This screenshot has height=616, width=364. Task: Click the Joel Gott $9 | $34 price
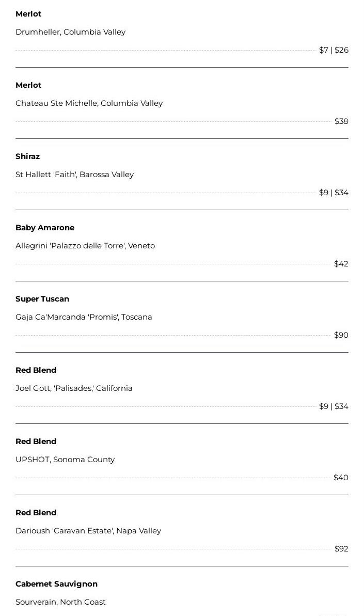point(334,406)
